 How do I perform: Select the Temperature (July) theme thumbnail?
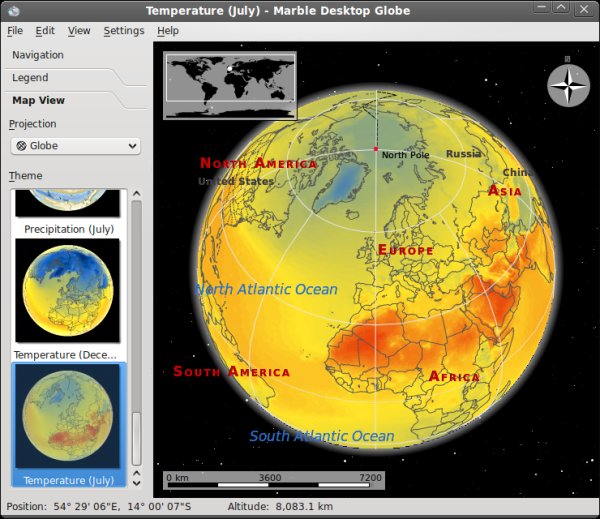[67, 416]
